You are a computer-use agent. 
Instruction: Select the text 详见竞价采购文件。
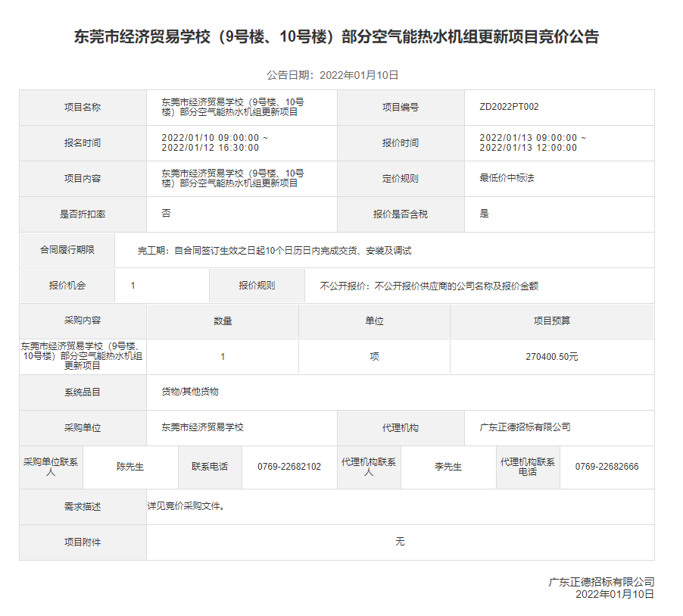186,506
